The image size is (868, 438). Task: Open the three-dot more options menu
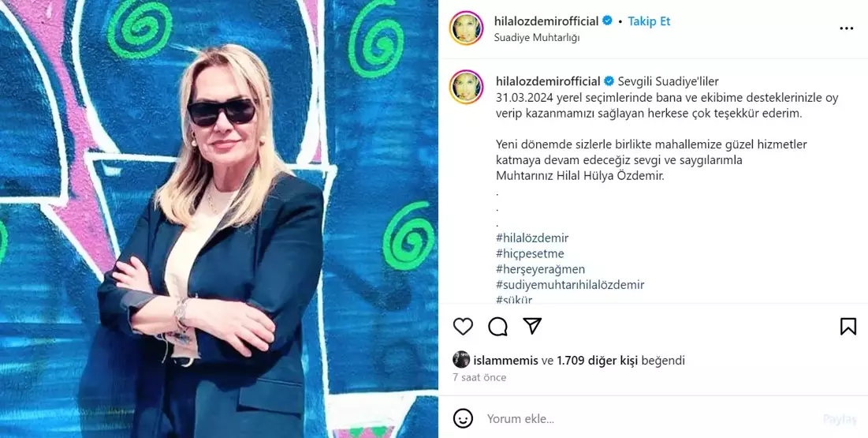tap(847, 28)
